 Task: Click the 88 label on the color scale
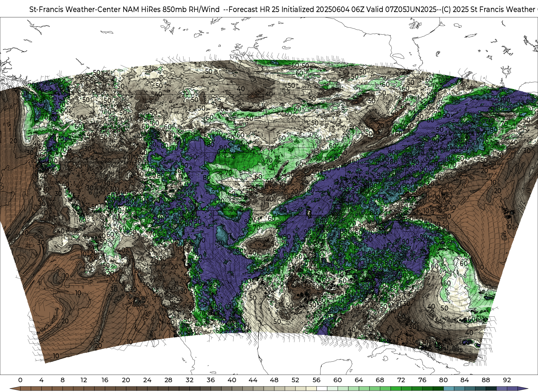[x=486, y=380]
